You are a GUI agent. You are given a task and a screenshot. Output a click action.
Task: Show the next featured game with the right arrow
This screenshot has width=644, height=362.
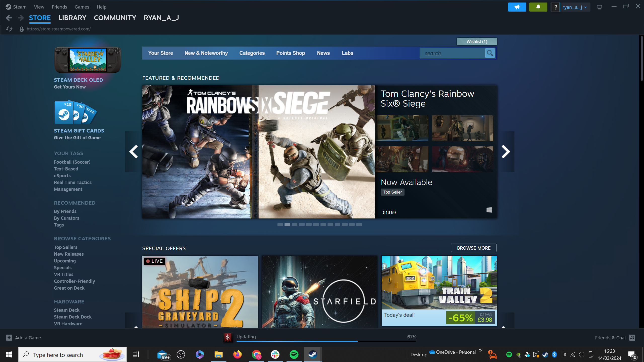click(505, 152)
